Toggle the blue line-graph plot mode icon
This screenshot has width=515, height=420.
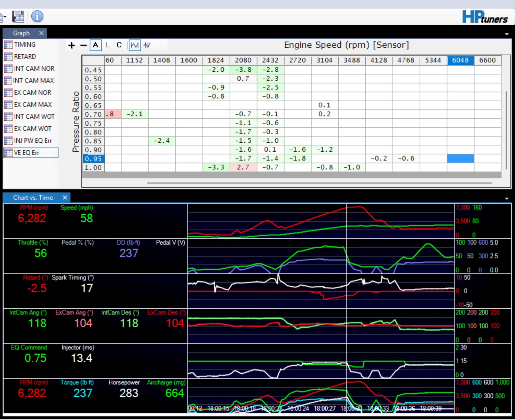pyautogui.click(x=135, y=45)
